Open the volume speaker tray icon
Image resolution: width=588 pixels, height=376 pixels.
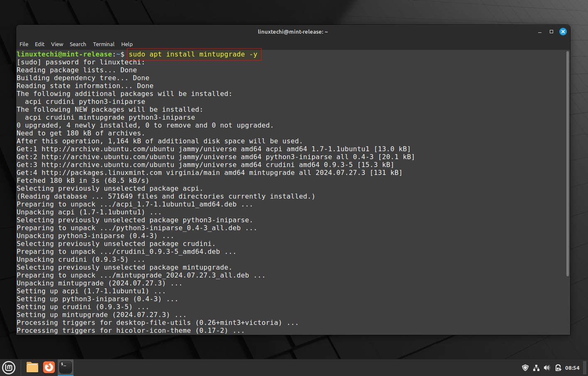[x=547, y=368]
